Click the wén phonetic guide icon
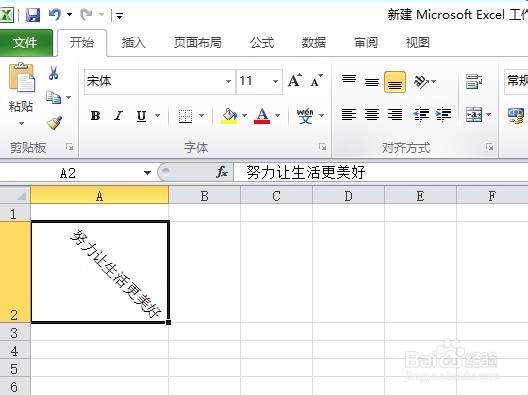Screen dimensions: 528x395 click(305, 116)
